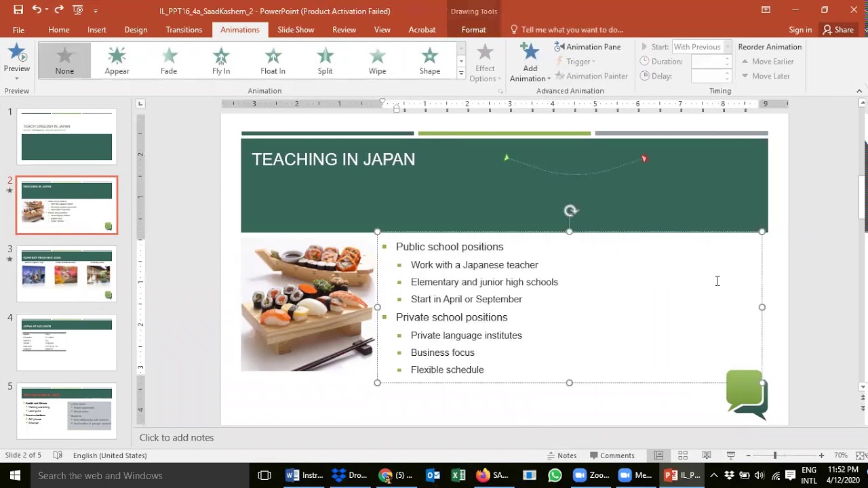Start Slide Show from status bar
This screenshot has height=488, width=868.
[730, 455]
